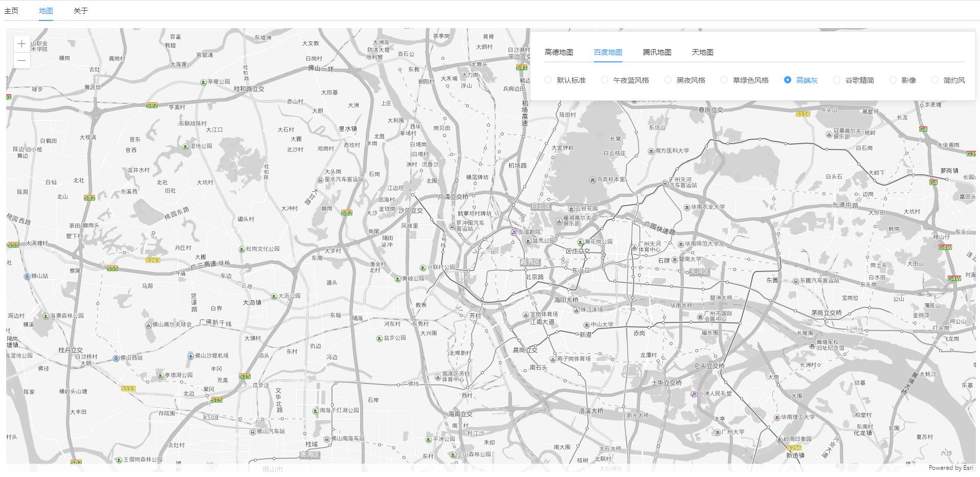Switch to the 天地图 provider tab
980x477 pixels.
click(x=702, y=52)
